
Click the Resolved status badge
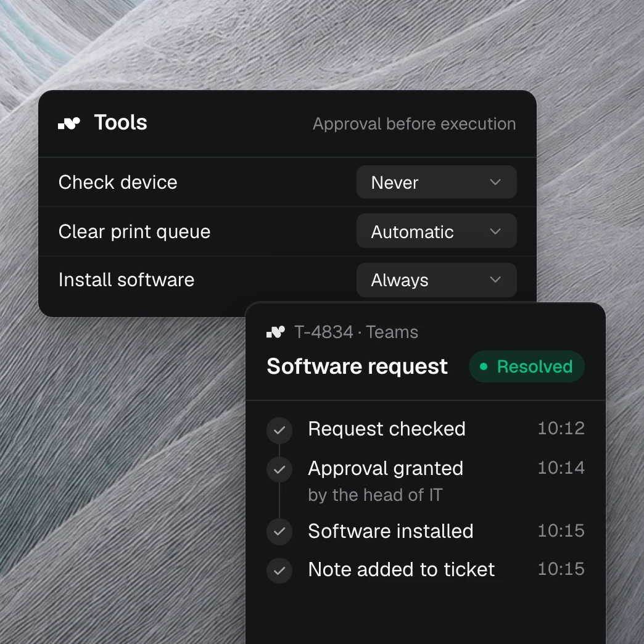click(527, 366)
